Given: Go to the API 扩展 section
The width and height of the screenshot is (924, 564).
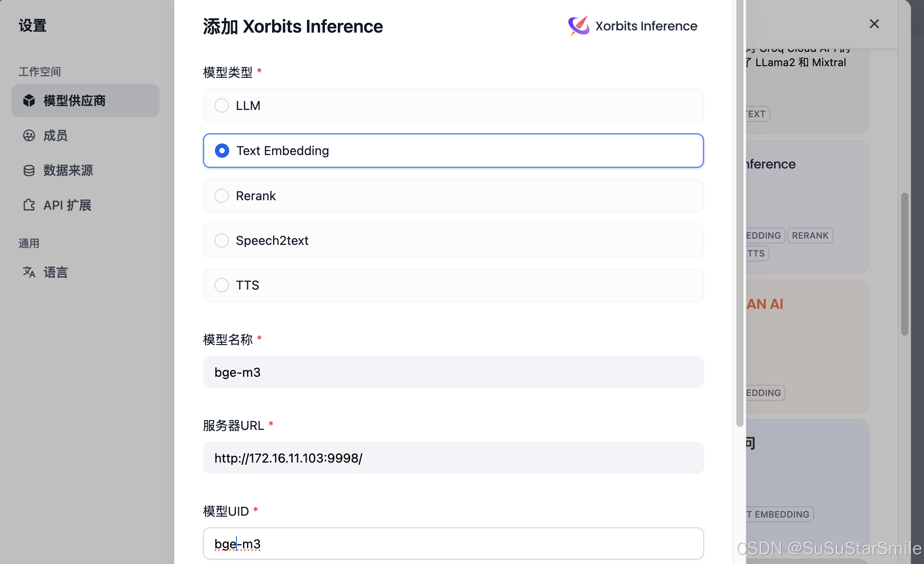Looking at the screenshot, I should [85, 205].
